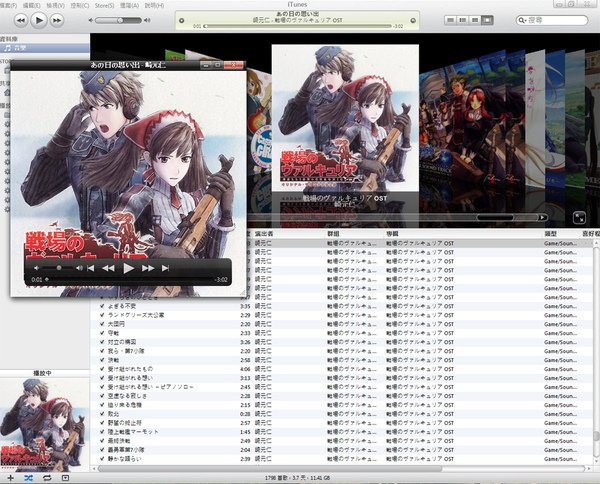The height and width of the screenshot is (484, 600).
Task: Uncheck the 守戦 song lasting 2:33
Action: point(102,333)
